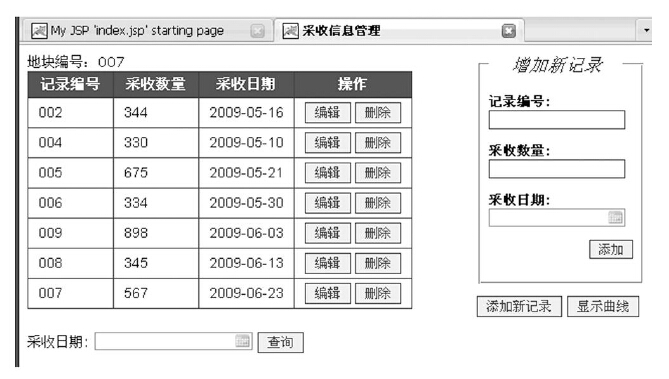Image resolution: width=669 pixels, height=379 pixels.
Task: Focus the 采收日期 field in 增加新记录 panel
Action: (557, 218)
